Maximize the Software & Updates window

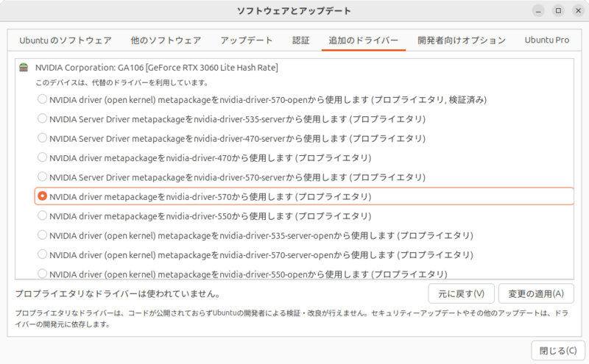coord(557,11)
